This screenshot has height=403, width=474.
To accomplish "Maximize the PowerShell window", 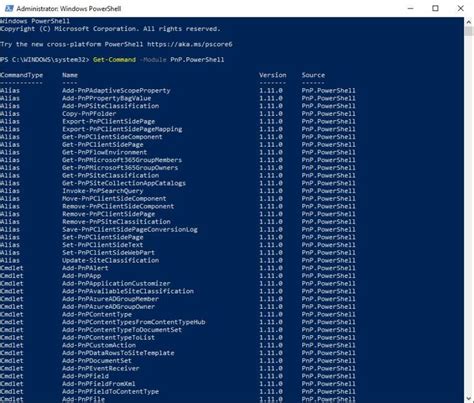I will pyautogui.click(x=435, y=8).
